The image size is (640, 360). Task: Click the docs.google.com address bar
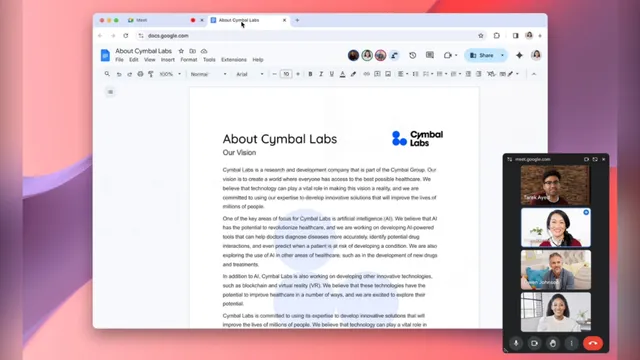point(310,36)
